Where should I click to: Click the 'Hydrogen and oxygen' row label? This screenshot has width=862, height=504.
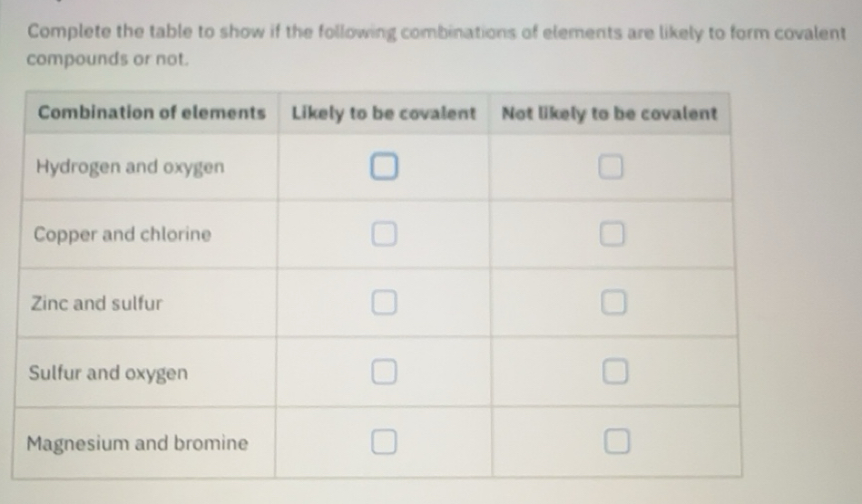click(130, 168)
